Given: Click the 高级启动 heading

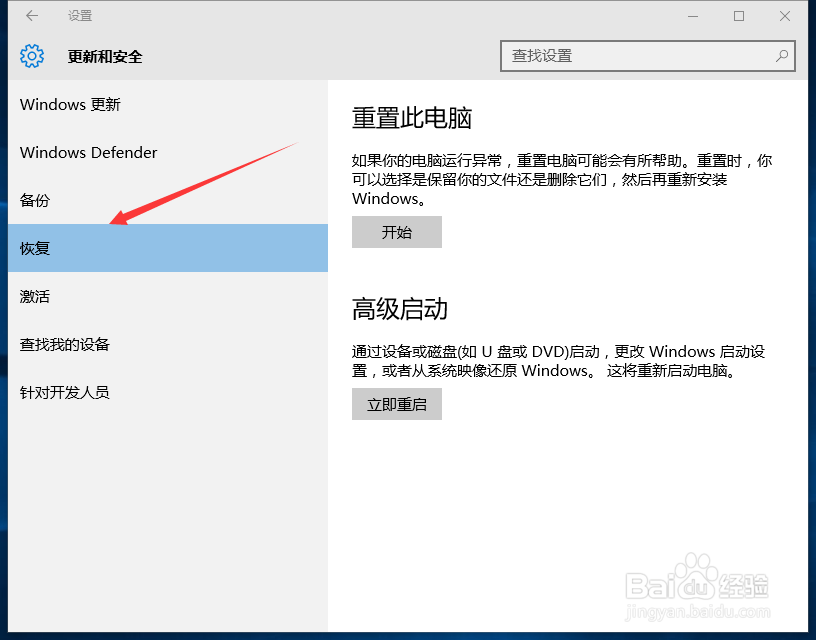Looking at the screenshot, I should 400,309.
